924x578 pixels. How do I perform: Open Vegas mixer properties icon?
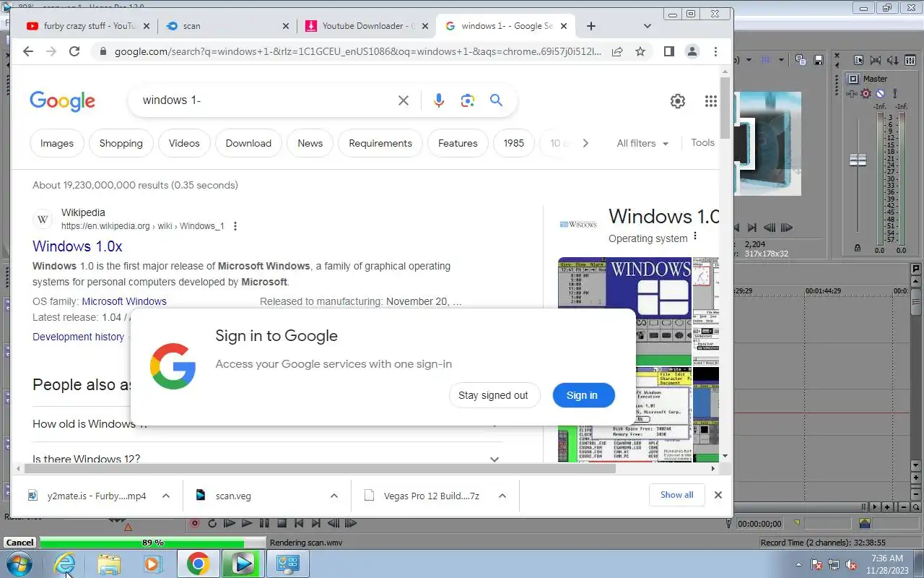tap(858, 60)
